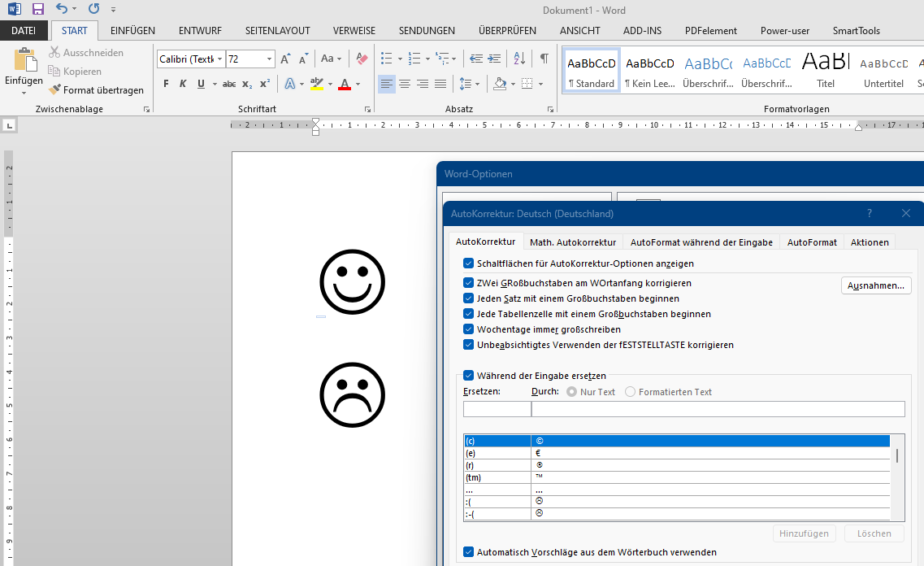The height and width of the screenshot is (566, 924).
Task: Increase font size with the larger A
Action: (x=285, y=59)
